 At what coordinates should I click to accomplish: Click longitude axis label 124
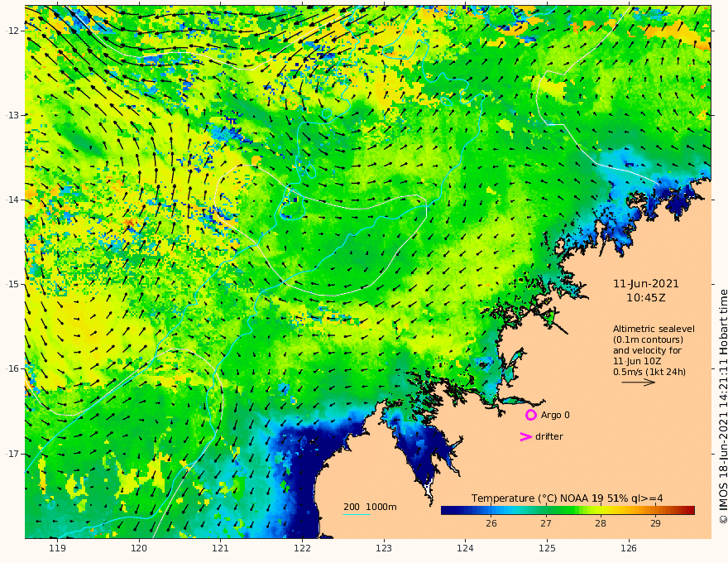point(465,548)
